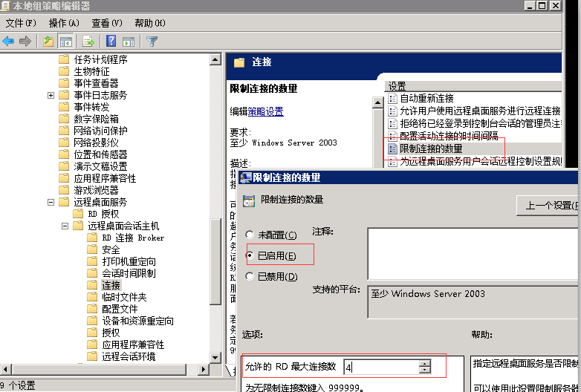Select the 未配置 radio button
The image size is (581, 392).
coord(249,235)
